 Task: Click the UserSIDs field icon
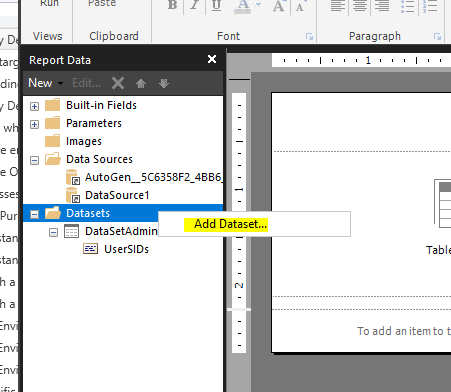(x=90, y=249)
